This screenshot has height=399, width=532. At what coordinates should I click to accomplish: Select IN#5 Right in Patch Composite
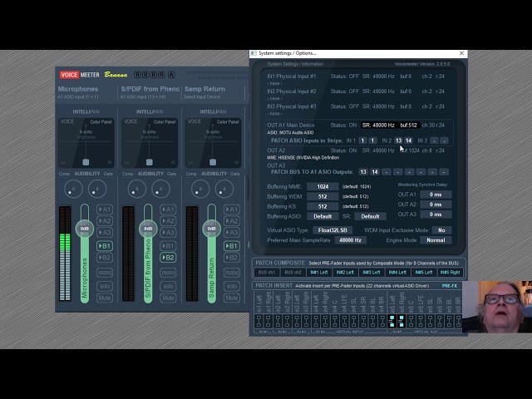pos(451,273)
